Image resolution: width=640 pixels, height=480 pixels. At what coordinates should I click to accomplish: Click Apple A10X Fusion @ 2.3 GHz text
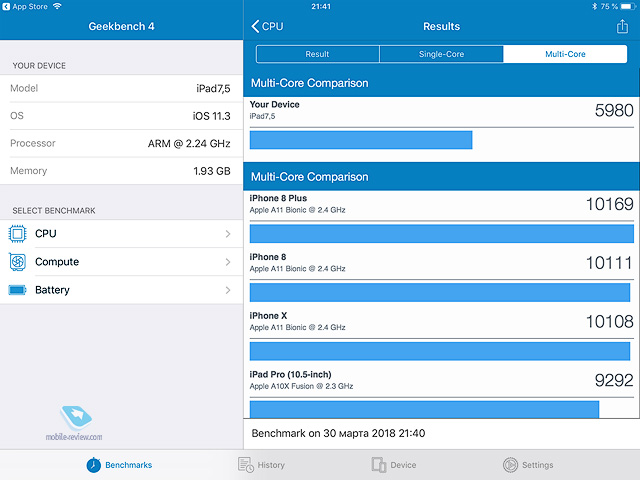(x=302, y=386)
